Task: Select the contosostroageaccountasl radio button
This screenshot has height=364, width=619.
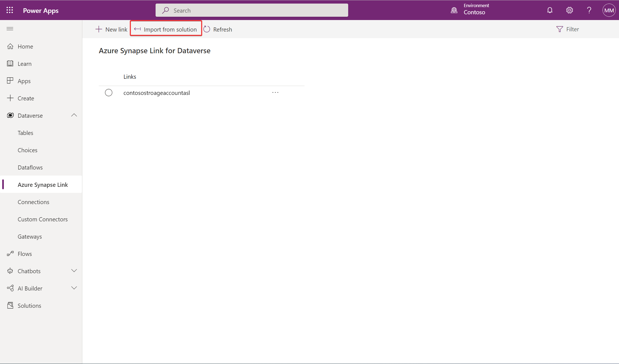Action: pos(109,93)
